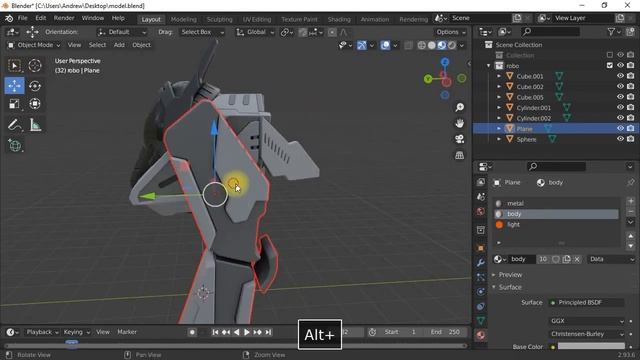Open the Playback popover
The width and height of the screenshot is (640, 360).
(42, 332)
